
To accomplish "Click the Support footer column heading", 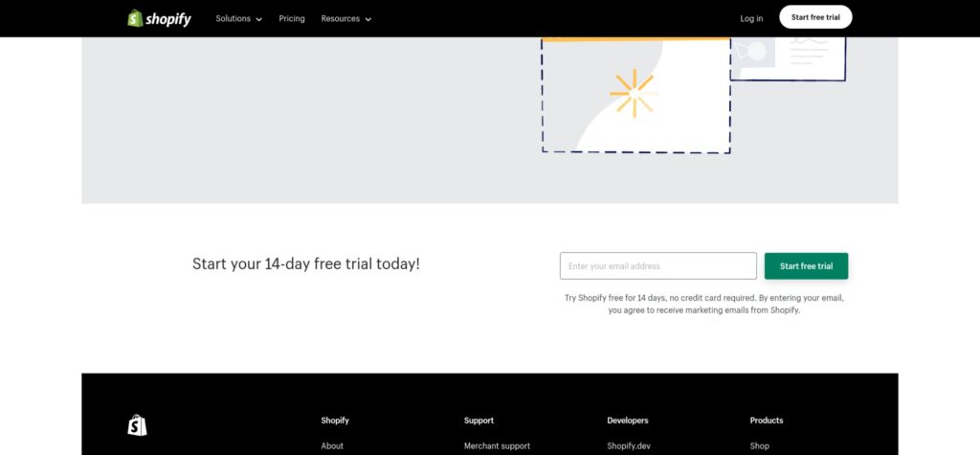I will (x=479, y=421).
